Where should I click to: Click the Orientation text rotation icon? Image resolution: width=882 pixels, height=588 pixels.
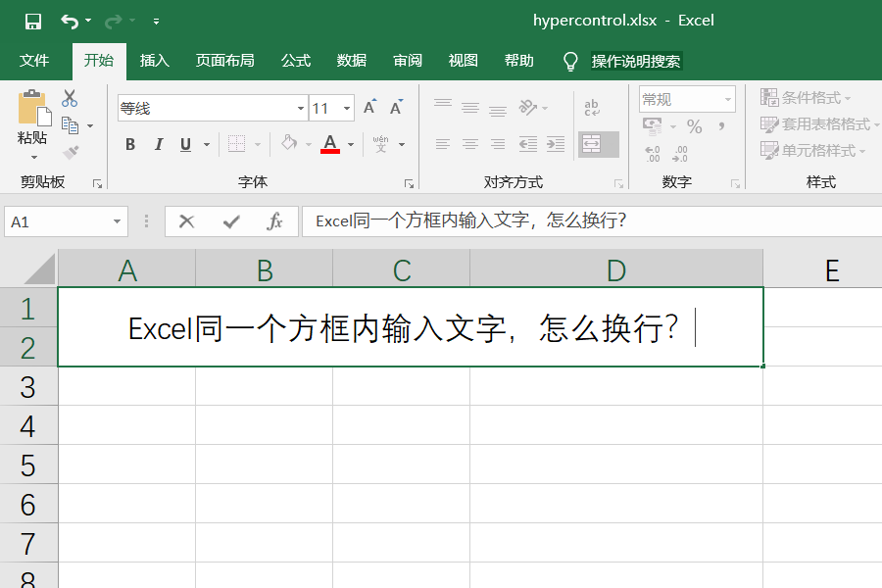527,107
